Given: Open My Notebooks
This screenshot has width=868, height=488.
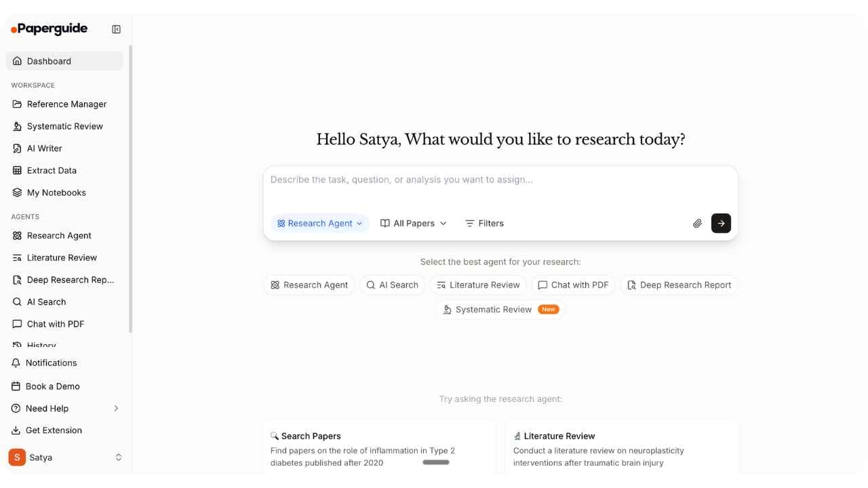Looking at the screenshot, I should tap(64, 192).
